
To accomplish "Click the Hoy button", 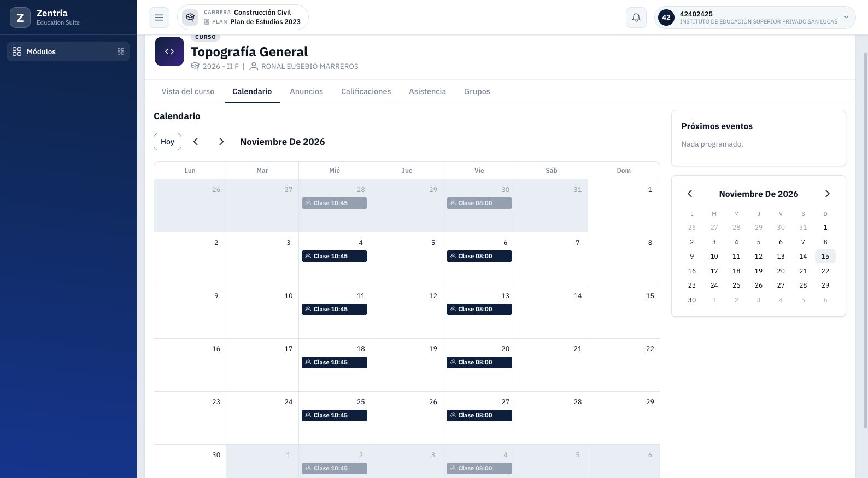I will click(167, 142).
